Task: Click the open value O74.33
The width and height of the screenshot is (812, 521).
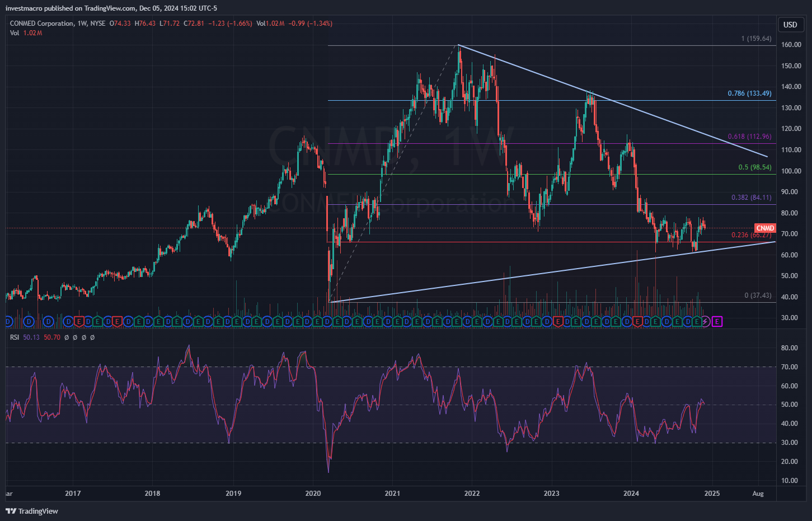Action: click(x=120, y=24)
